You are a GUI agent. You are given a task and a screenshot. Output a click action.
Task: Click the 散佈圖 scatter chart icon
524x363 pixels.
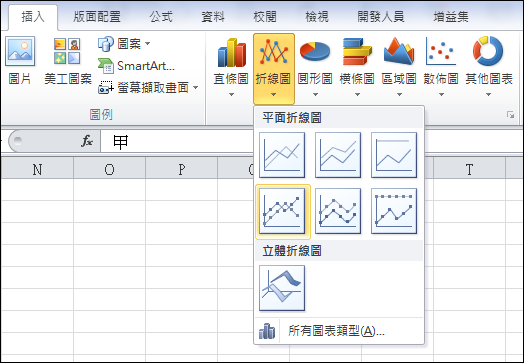click(441, 51)
